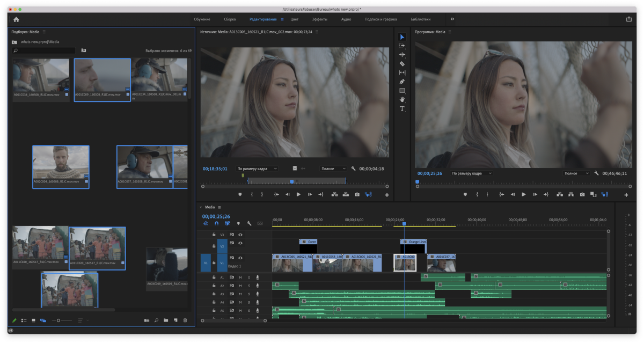Switch project panel to Icon view
The width and height of the screenshot is (644, 343).
(33, 320)
